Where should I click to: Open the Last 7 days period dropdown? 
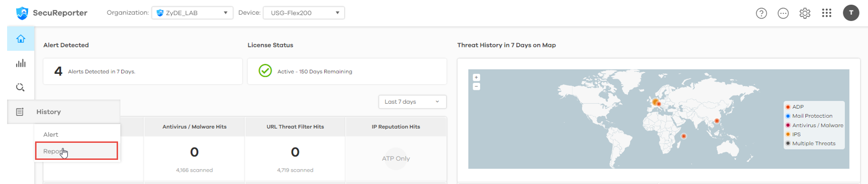pos(412,102)
